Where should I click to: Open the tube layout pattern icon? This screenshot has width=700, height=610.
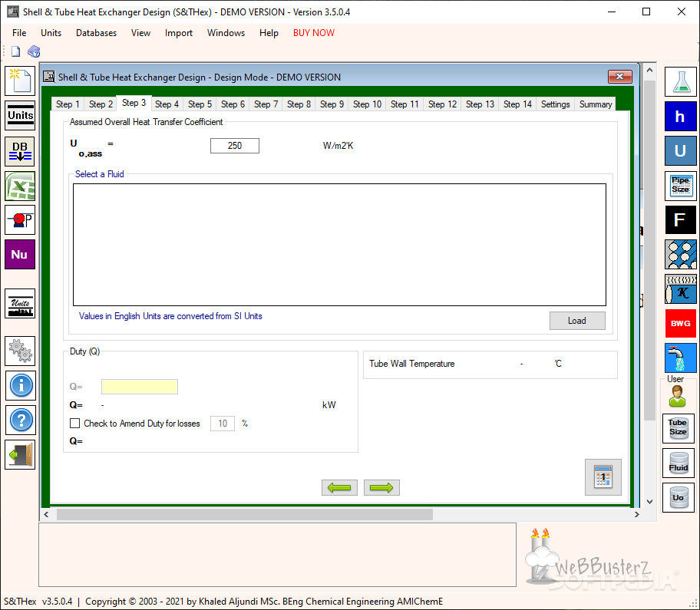tap(680, 254)
